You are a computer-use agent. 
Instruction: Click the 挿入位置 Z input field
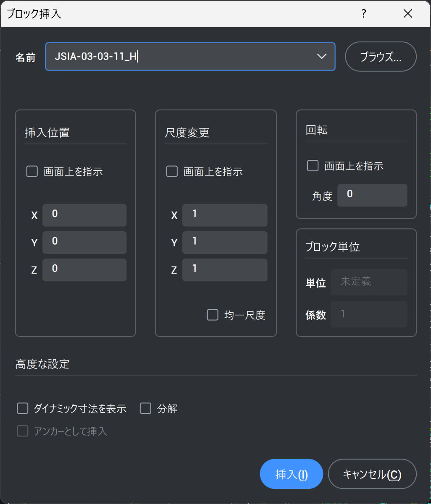(x=84, y=269)
